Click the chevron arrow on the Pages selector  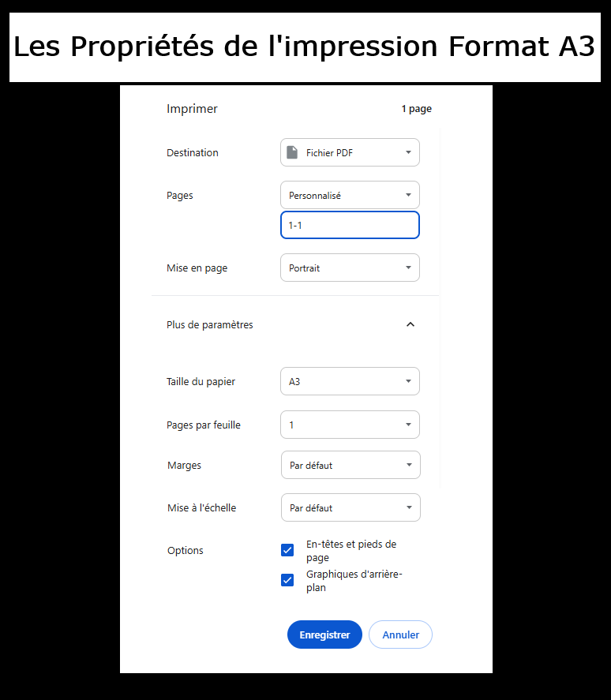pos(408,195)
